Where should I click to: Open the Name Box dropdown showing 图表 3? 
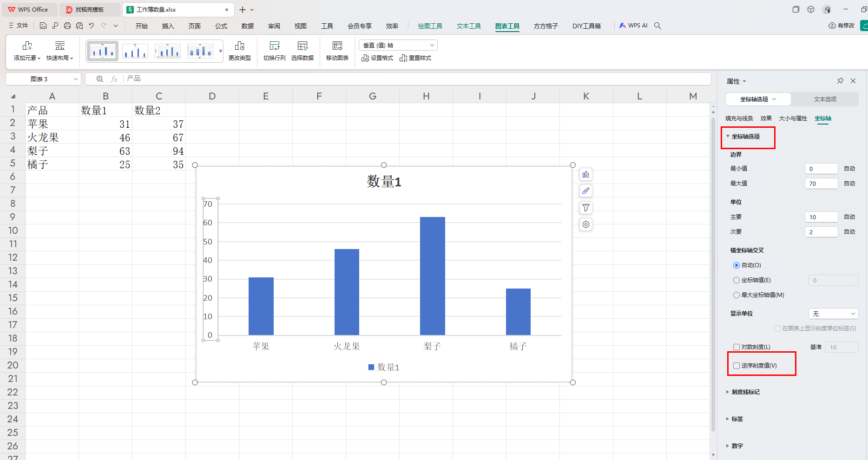76,79
